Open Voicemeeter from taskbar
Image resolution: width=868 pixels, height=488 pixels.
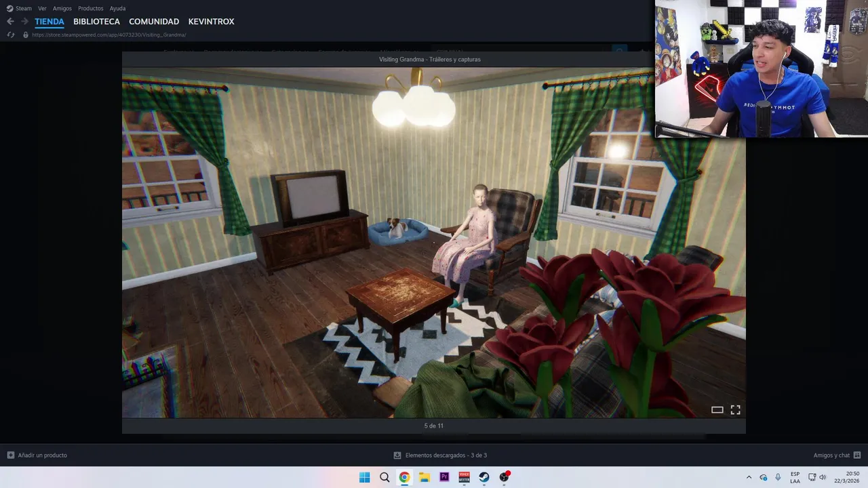click(465, 477)
